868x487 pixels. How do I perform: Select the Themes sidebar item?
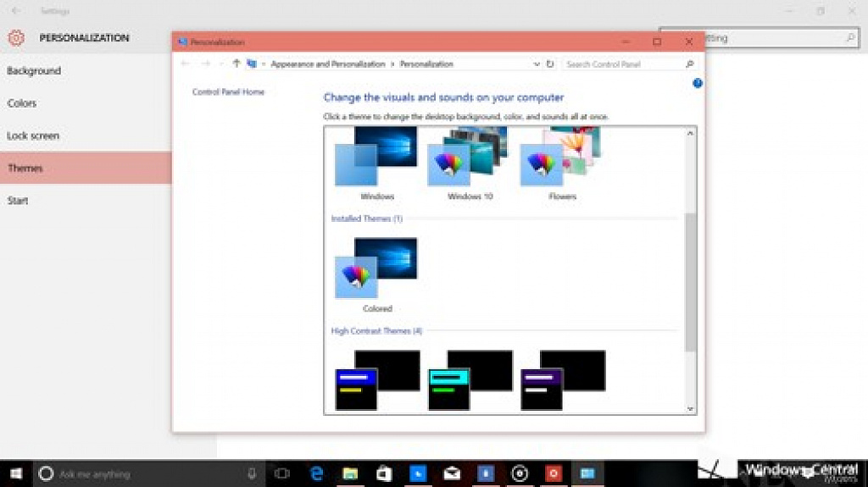point(86,168)
